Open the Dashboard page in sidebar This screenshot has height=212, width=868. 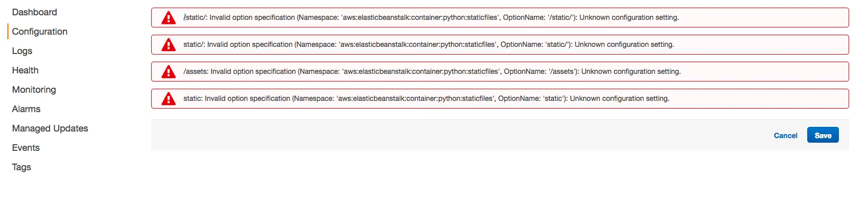tap(34, 12)
